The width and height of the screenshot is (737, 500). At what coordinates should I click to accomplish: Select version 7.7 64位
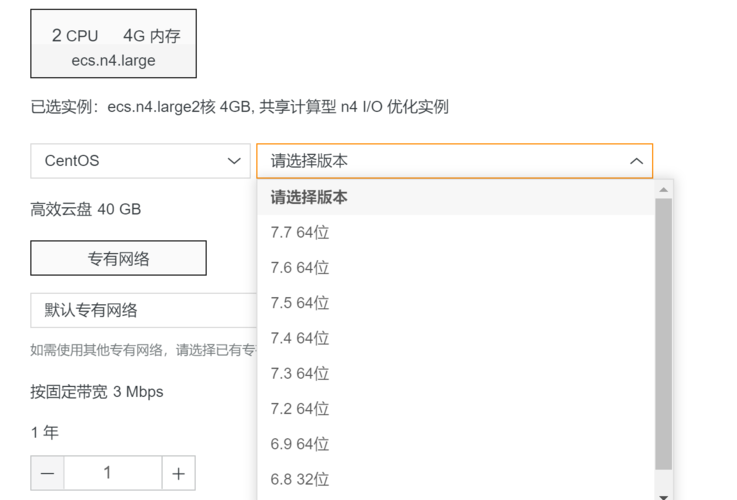point(456,233)
